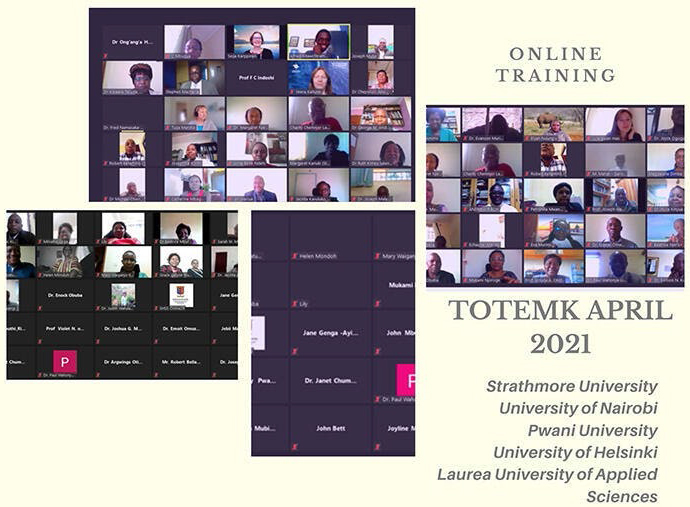This screenshot has height=507, width=690.
Task: Click muted mic icon on John Bett tile
Action: (x=294, y=447)
